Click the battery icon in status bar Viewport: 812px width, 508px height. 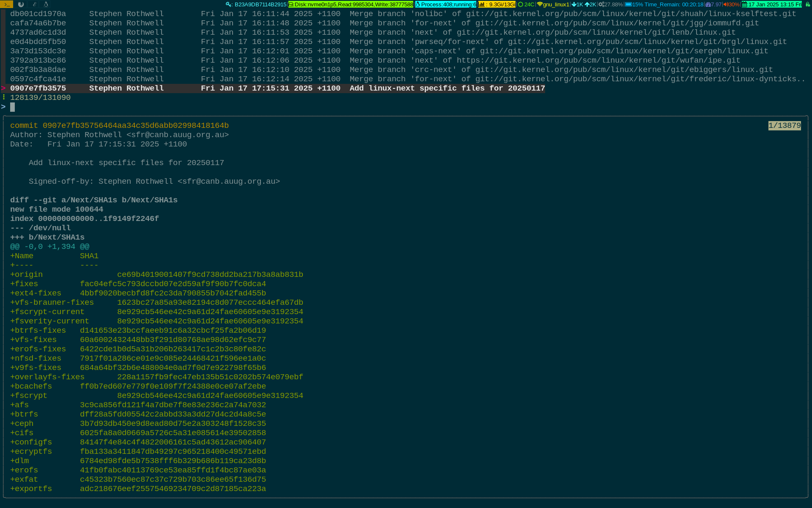click(628, 4)
